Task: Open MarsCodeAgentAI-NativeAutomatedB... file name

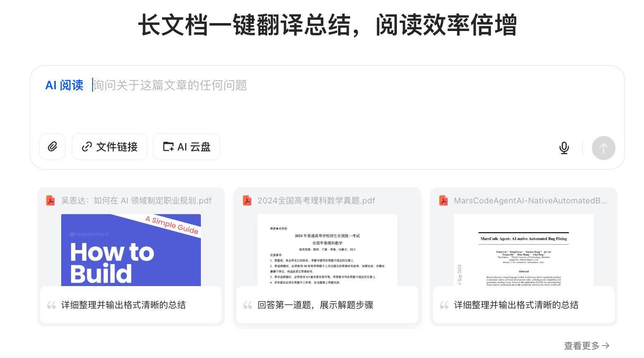Action: click(530, 200)
